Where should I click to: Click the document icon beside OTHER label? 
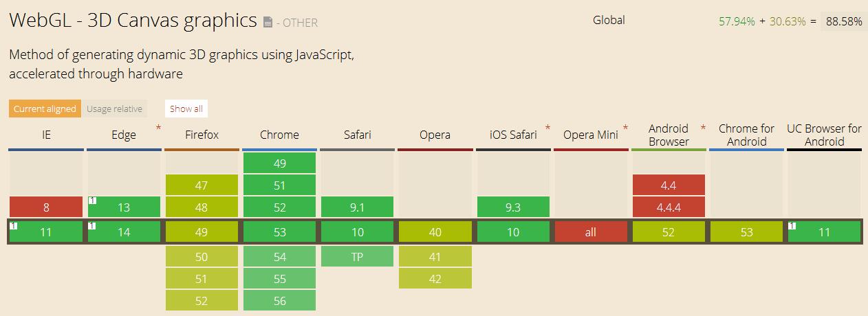tap(268, 22)
